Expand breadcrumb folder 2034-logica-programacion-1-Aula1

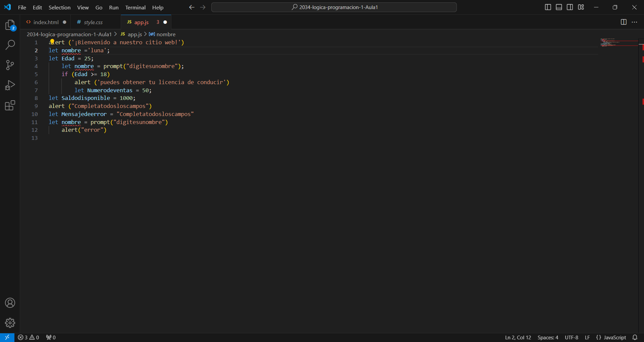[69, 34]
